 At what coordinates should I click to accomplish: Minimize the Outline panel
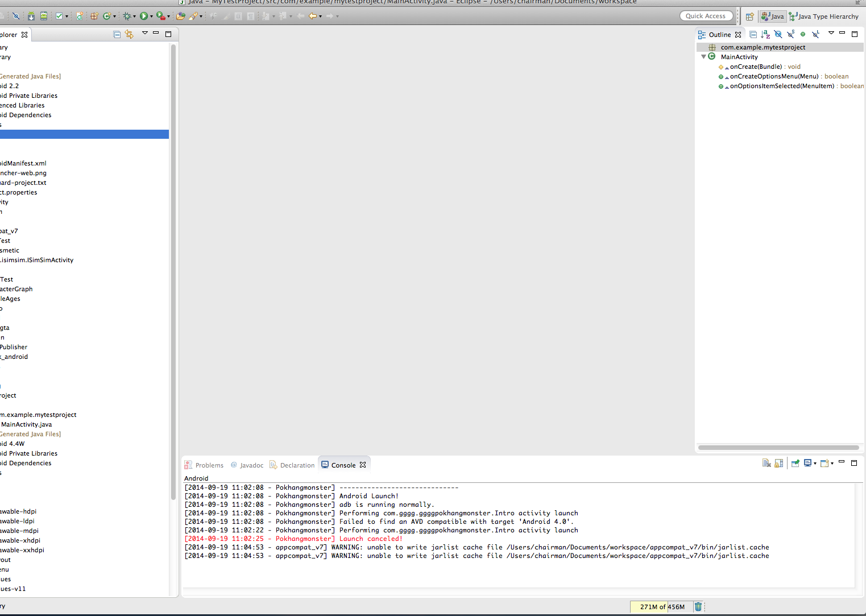(842, 33)
